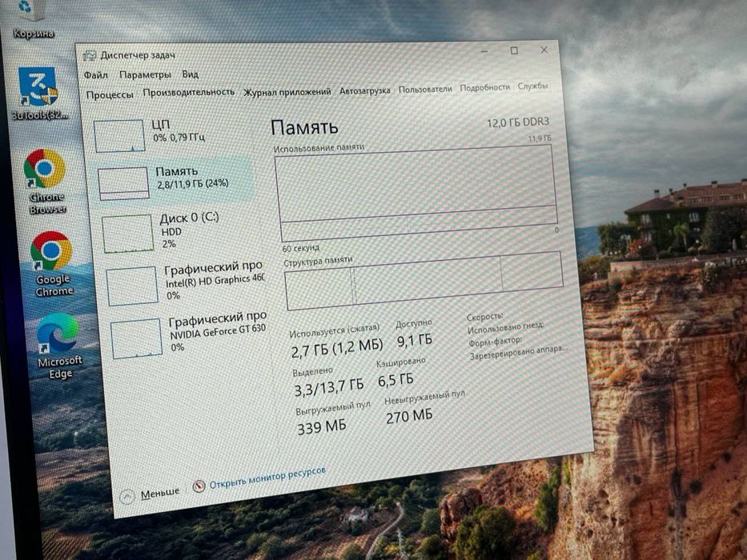
Task: Click the 12,0 ГБ DDR3 label
Action: coord(518,123)
